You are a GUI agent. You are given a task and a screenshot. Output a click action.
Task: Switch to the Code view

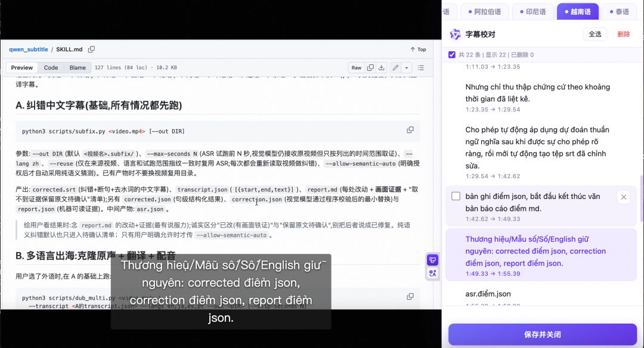tap(51, 68)
